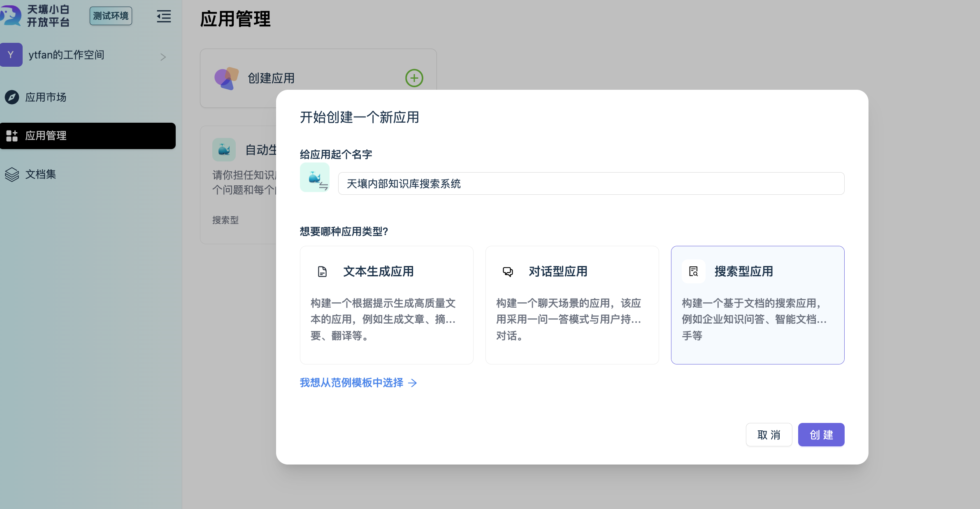Click the 创建 button

(821, 435)
